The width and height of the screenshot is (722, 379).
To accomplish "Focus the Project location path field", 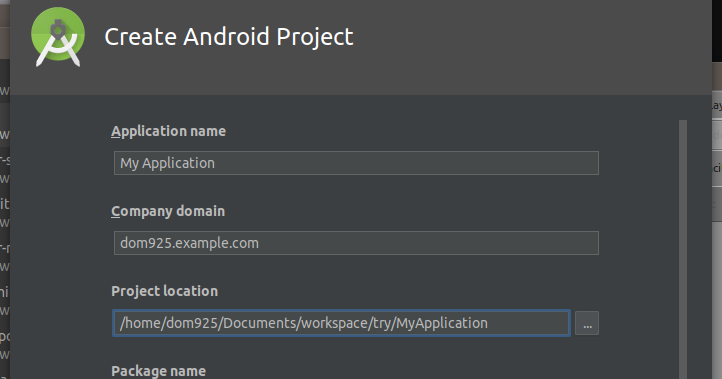I will (x=341, y=323).
